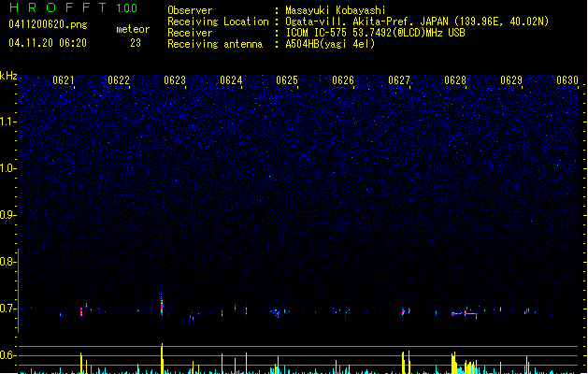Image resolution: width=588 pixels, height=374 pixels.
Task: Click the Receiving Location value Ogata-vill. Akita-Pref.
Action: click(351, 22)
